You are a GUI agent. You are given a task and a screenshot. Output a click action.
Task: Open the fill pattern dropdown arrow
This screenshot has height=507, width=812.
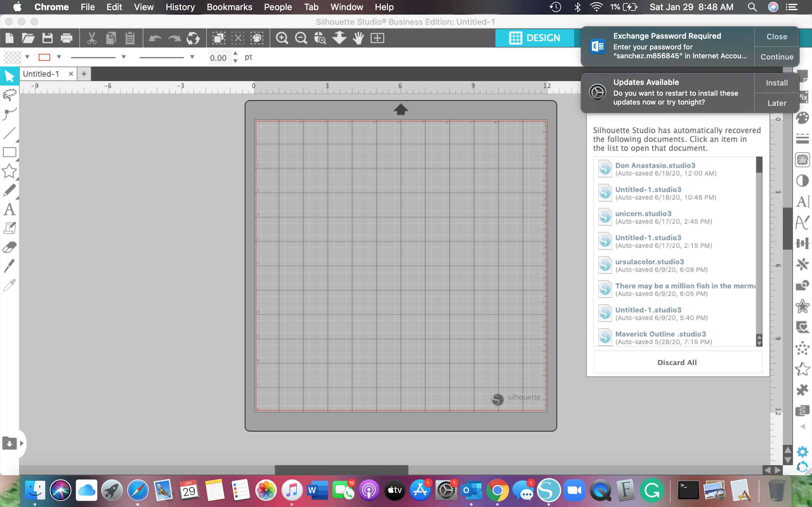28,57
